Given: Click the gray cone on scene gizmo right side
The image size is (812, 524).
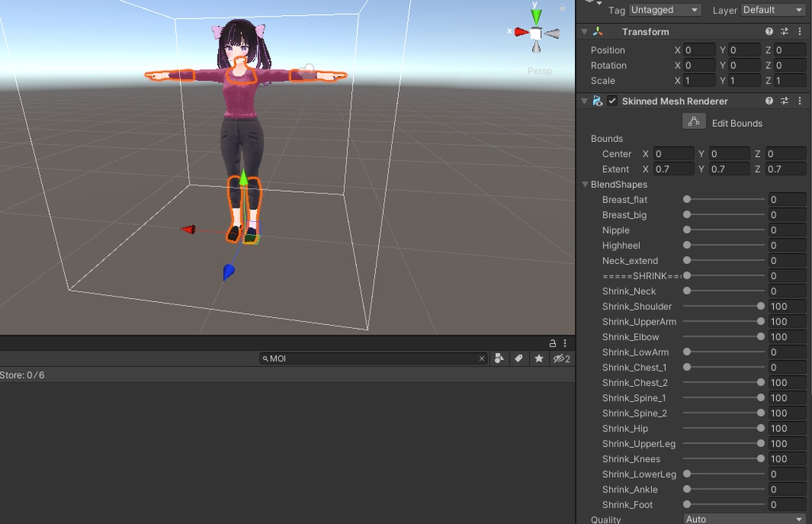Looking at the screenshot, I should 553,33.
